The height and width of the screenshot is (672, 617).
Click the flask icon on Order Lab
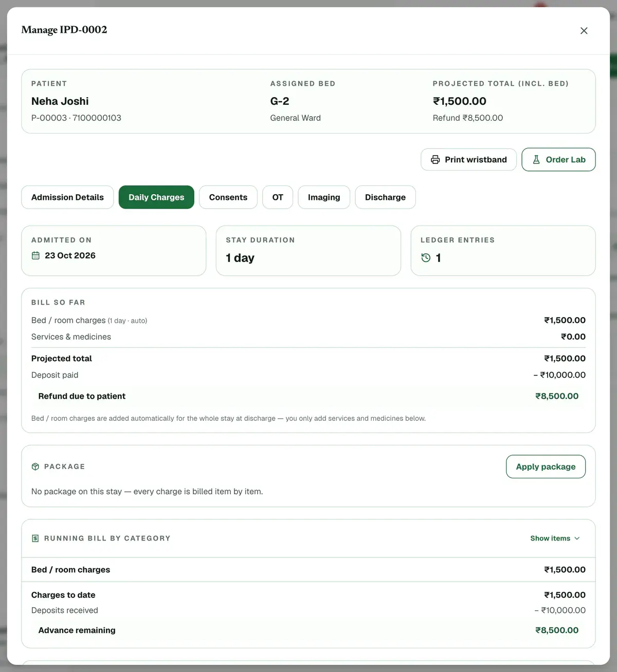coord(536,160)
